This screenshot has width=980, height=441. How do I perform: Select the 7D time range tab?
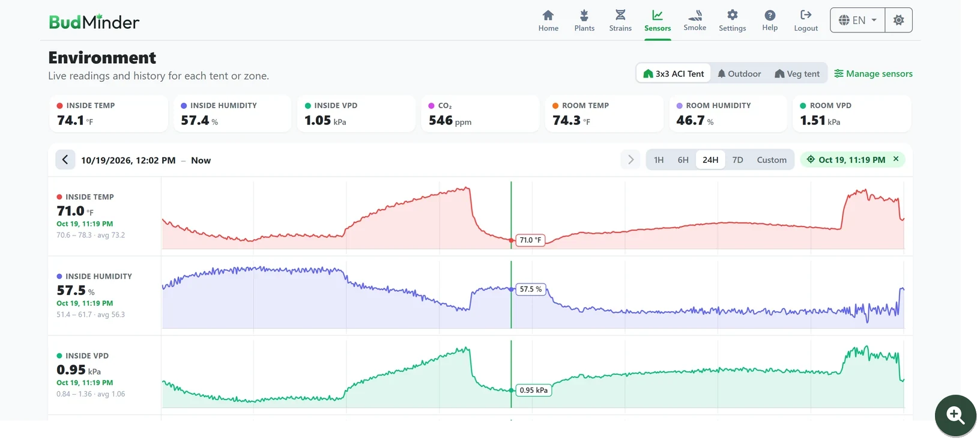click(x=737, y=160)
